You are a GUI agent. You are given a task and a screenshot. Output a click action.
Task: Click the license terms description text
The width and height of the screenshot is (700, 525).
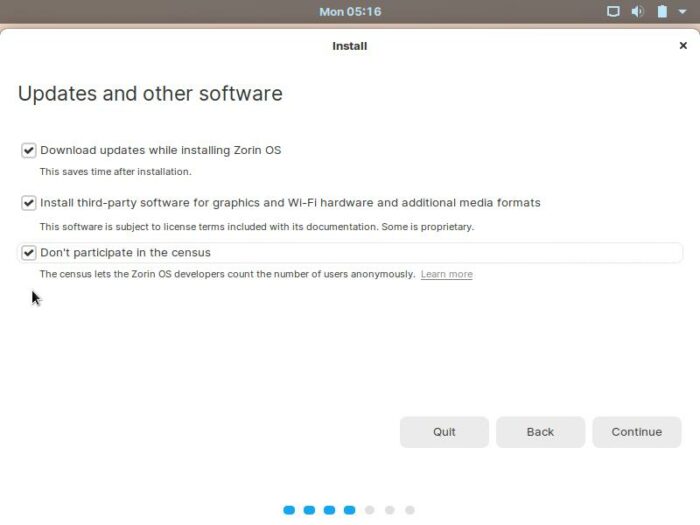[257, 227]
